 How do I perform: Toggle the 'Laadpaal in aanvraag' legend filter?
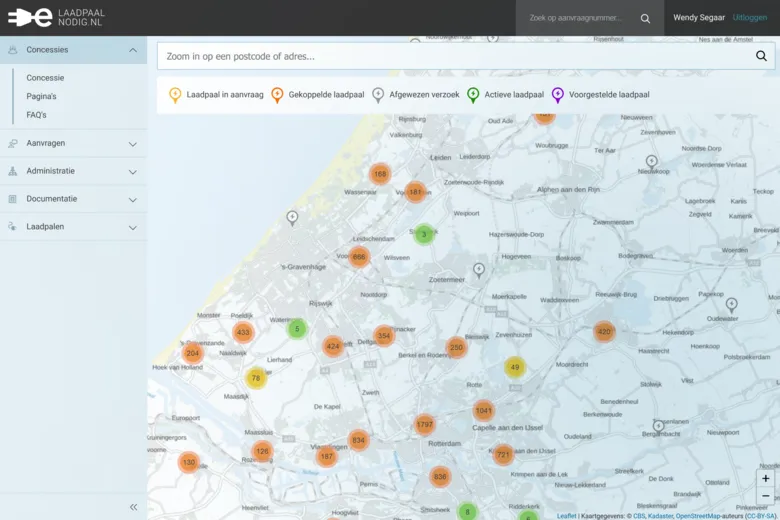click(x=216, y=95)
